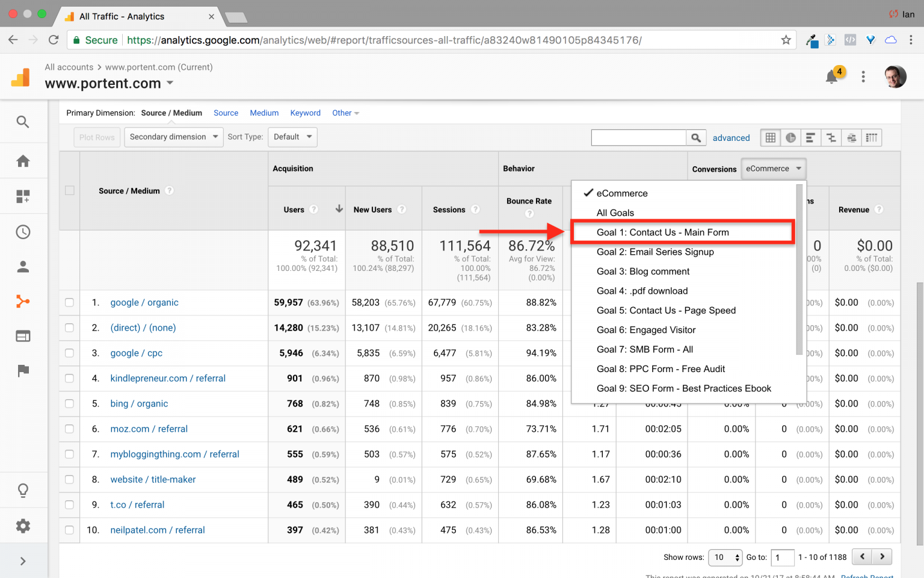Choose Goal 8: PPC Form - Free Audit
Image resolution: width=924 pixels, height=578 pixels.
661,368
